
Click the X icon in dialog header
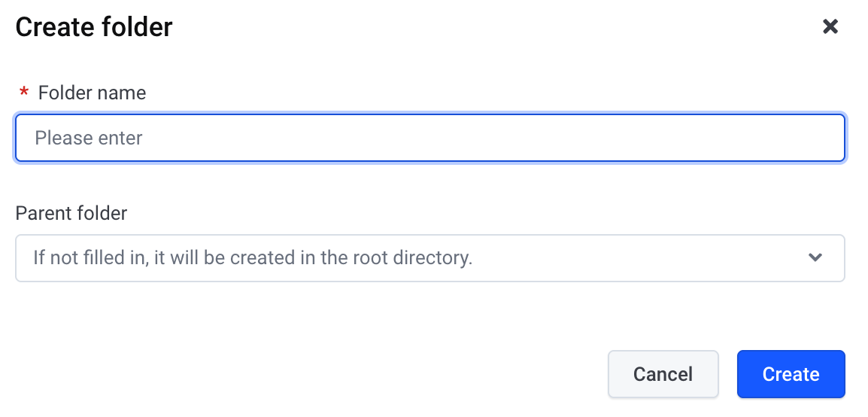point(830,26)
